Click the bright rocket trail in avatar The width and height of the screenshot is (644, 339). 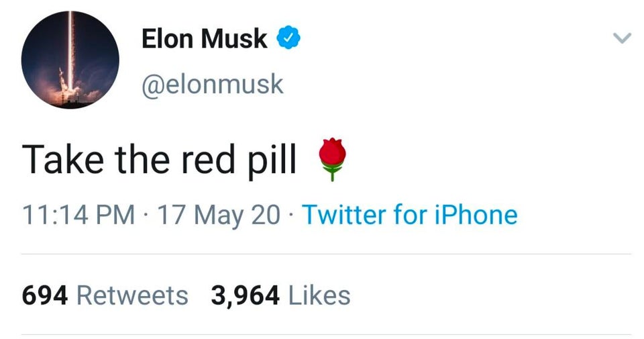tap(70, 49)
